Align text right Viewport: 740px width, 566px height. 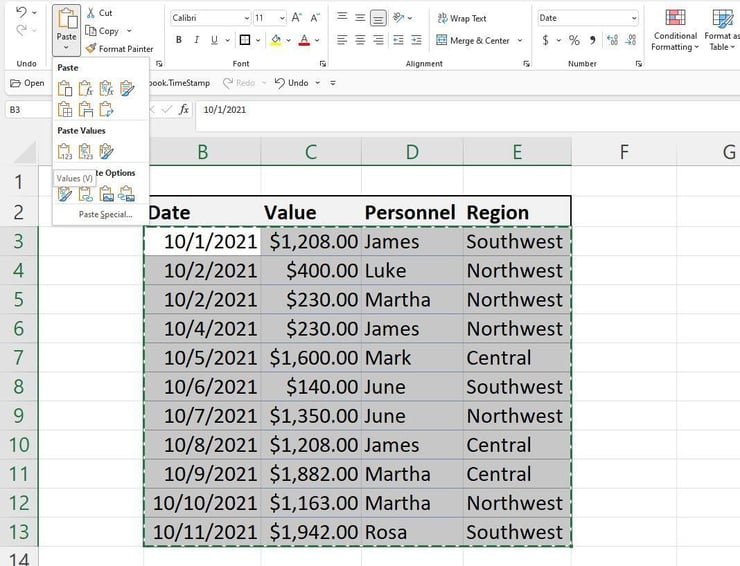pyautogui.click(x=378, y=40)
